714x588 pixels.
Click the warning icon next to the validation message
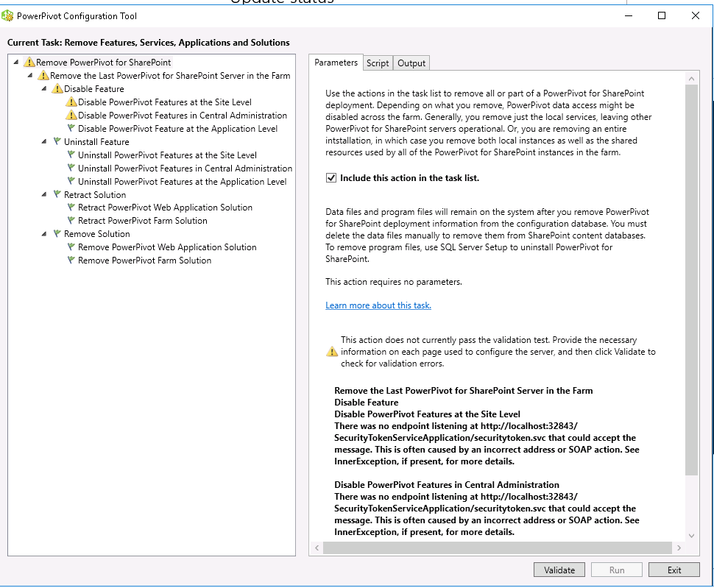tap(331, 351)
